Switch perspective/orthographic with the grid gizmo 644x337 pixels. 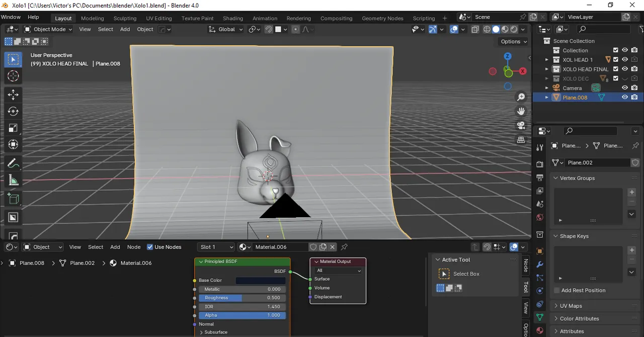coord(521,140)
